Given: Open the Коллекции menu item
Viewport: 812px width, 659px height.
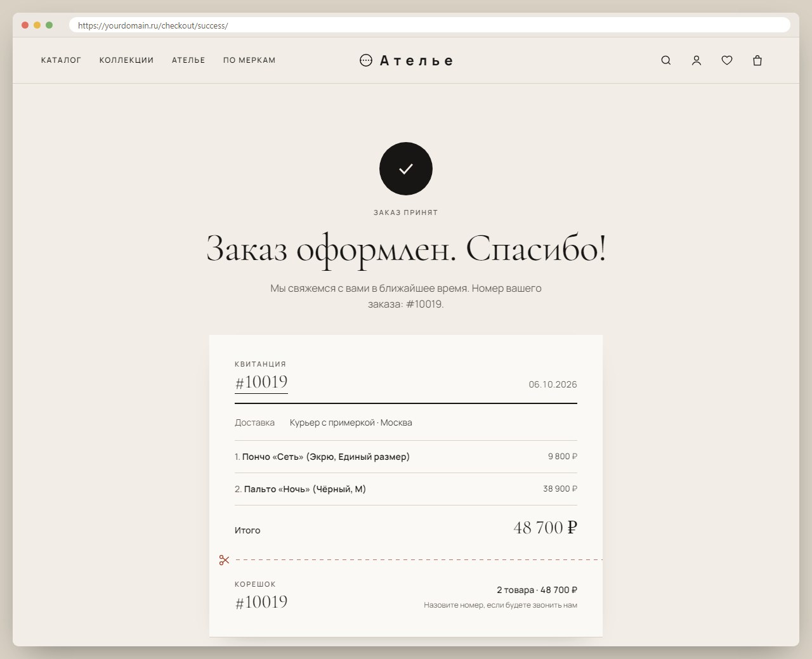Looking at the screenshot, I should click(x=126, y=60).
